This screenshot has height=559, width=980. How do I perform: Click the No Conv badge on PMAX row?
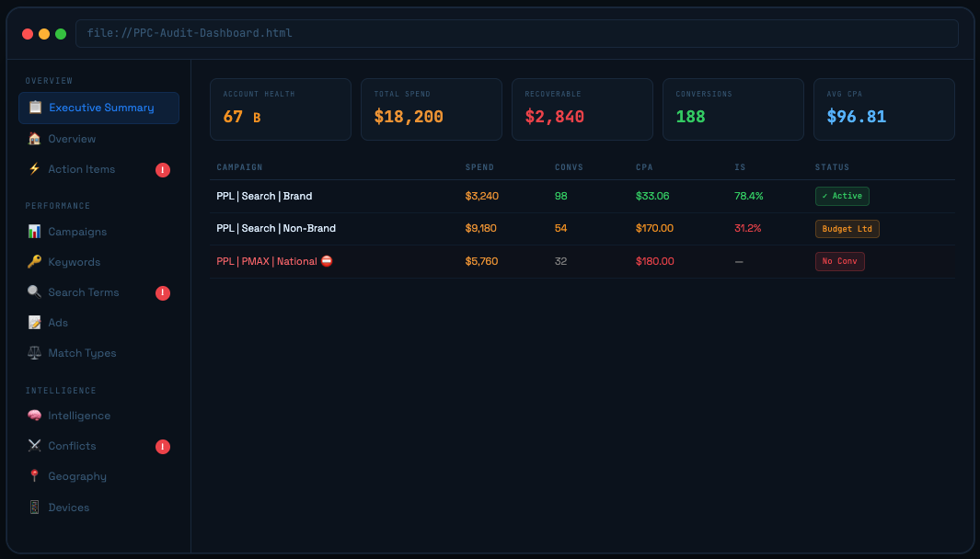(839, 261)
